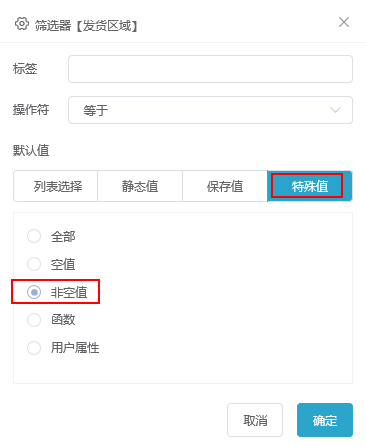Click the 标签 text input field
The image size is (366, 447).
(x=210, y=69)
